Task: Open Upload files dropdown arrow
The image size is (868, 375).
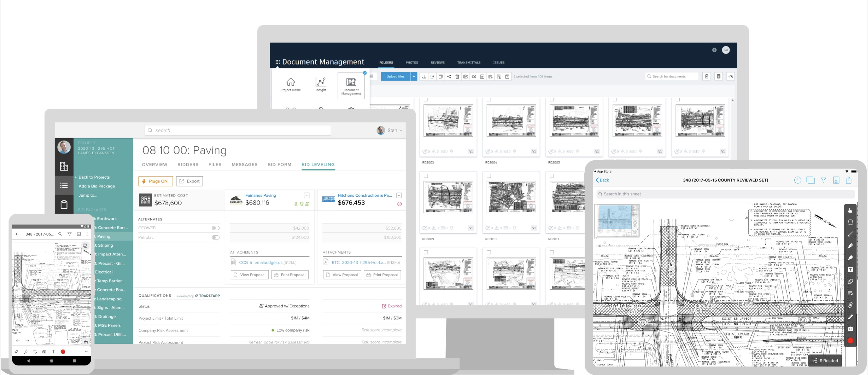Action: coord(414,76)
